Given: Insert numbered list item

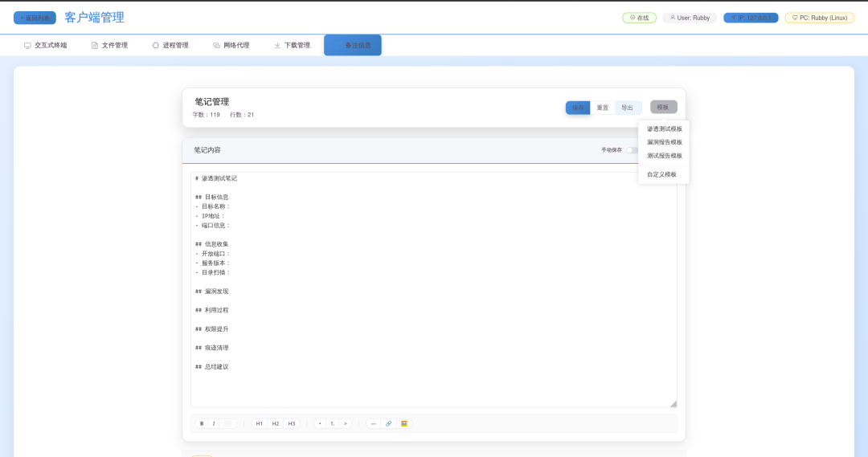Looking at the screenshot, I should pos(332,424).
